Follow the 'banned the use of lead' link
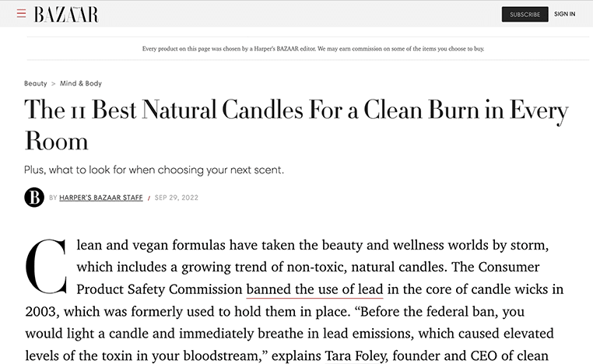This screenshot has height=364, width=593. click(314, 289)
